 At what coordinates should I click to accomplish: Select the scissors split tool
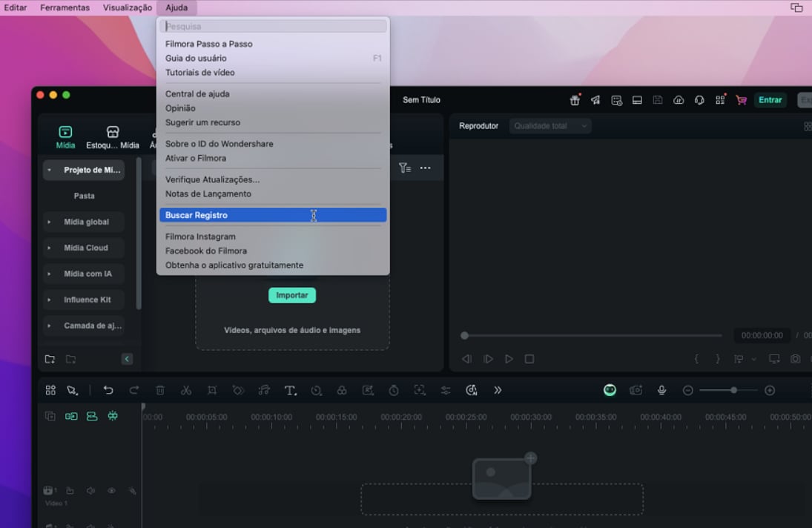click(x=186, y=390)
